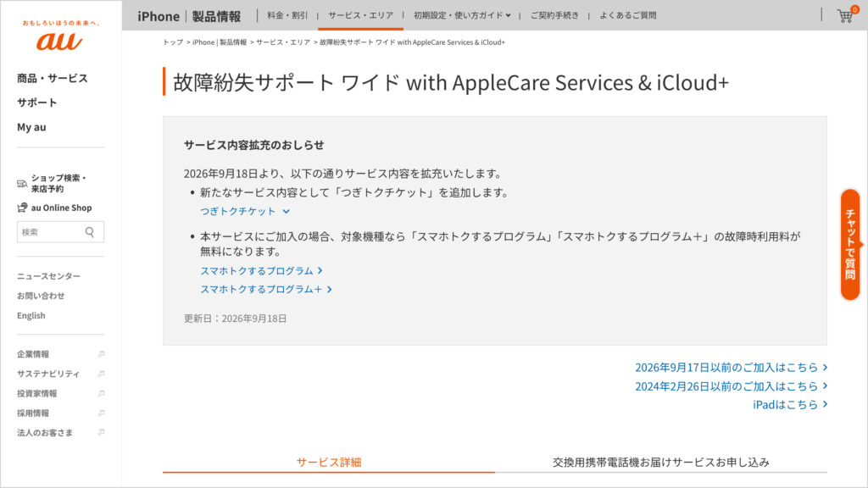Viewport: 868px width, 488px height.
Task: Click external-link icon beside 投資家情報
Action: 102,393
